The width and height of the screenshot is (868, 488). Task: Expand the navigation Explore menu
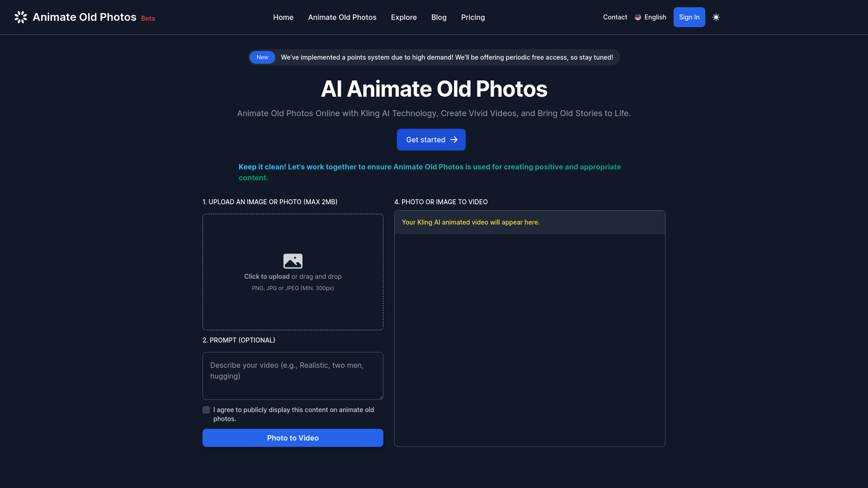coord(404,17)
